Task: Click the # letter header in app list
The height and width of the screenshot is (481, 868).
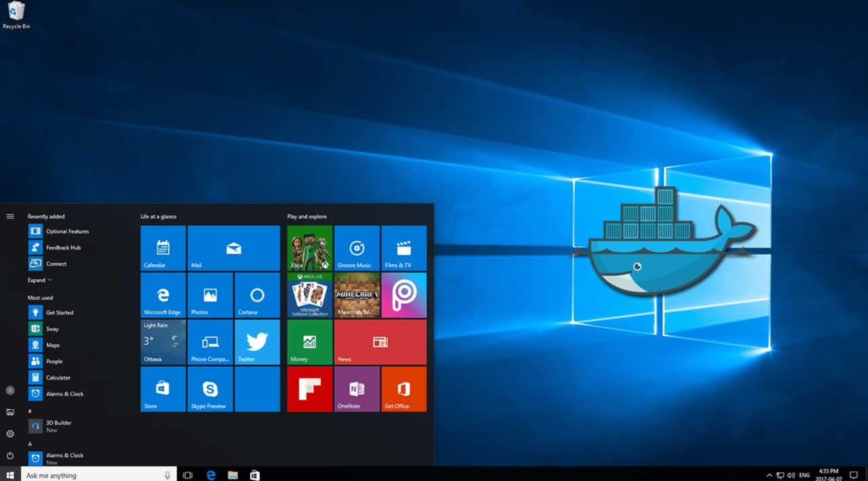Action: click(30, 411)
